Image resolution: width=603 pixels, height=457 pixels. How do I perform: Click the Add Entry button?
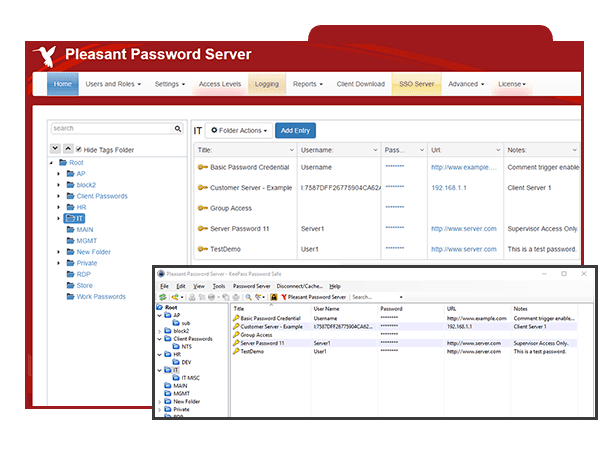pos(295,130)
